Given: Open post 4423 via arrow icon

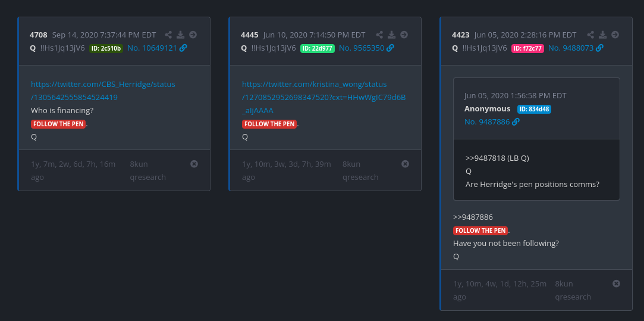Looking at the screenshot, I should click(615, 35).
